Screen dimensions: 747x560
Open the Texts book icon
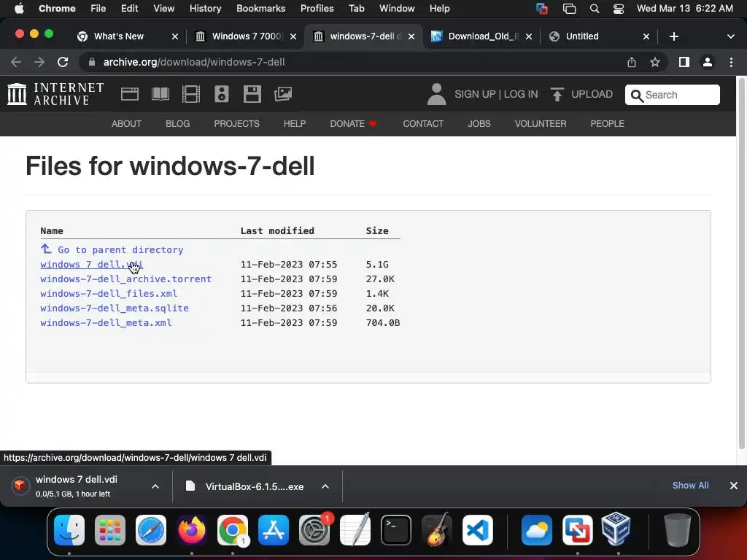point(160,94)
